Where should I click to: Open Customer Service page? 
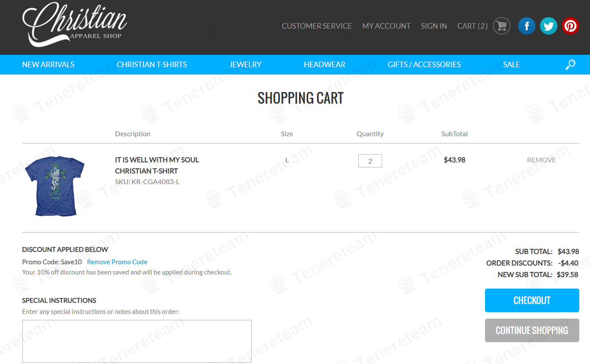tap(317, 26)
